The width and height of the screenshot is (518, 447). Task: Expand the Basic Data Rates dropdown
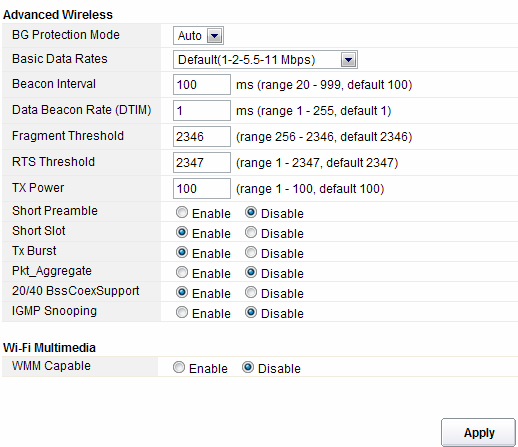[x=265, y=60]
